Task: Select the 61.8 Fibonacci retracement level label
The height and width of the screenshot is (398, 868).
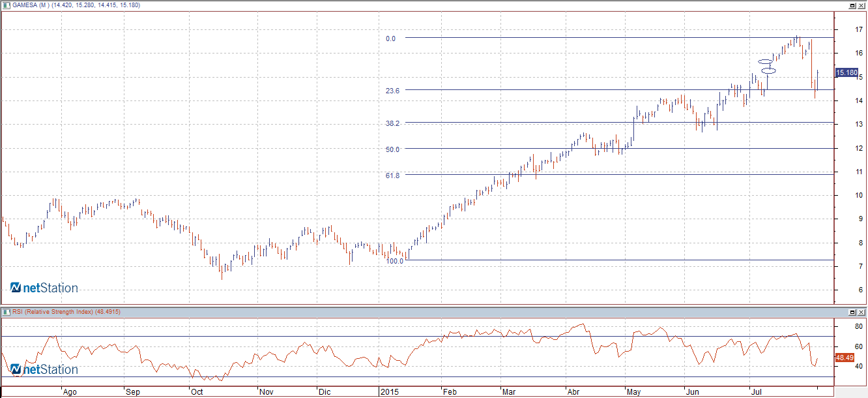Action: [392, 176]
